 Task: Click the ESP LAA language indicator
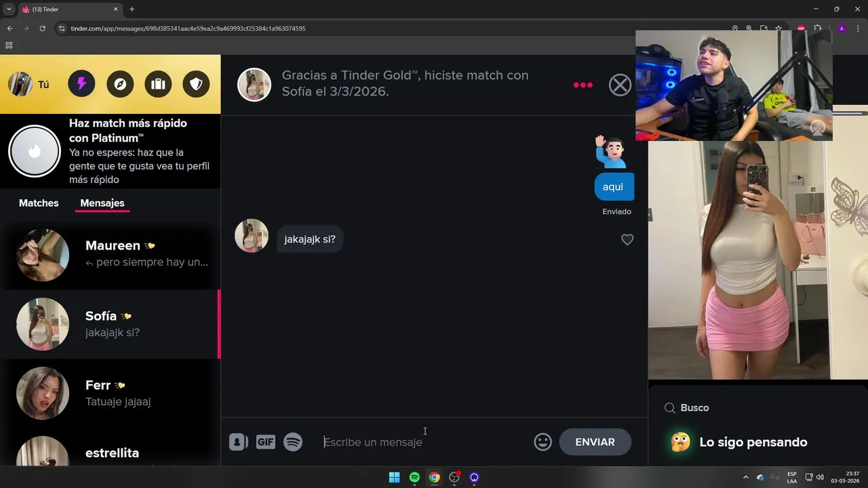coord(792,477)
